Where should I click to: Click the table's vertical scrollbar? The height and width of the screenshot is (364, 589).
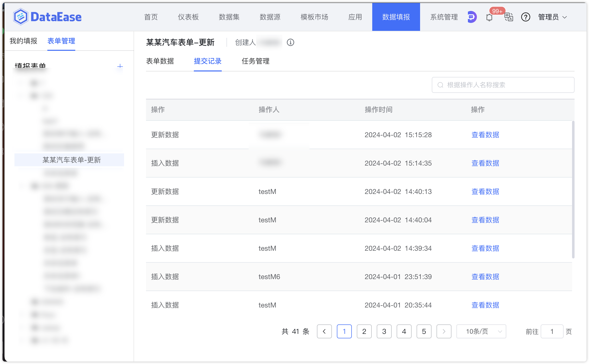pyautogui.click(x=573, y=189)
